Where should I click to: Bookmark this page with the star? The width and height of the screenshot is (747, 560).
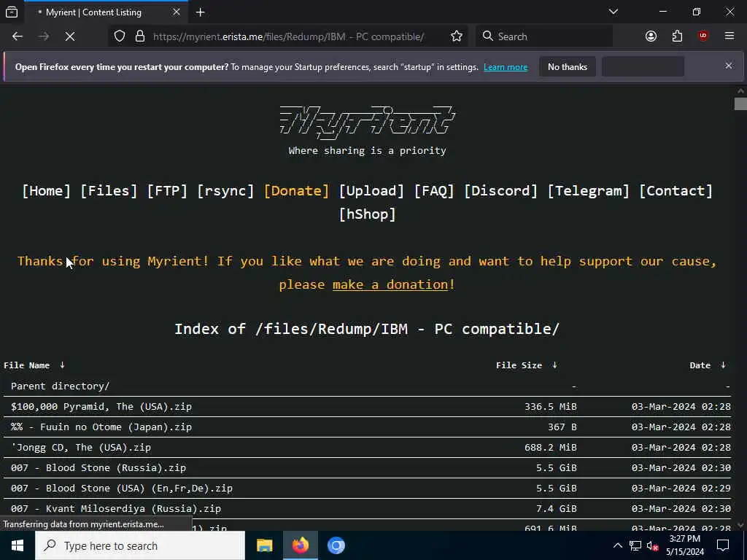coord(457,36)
